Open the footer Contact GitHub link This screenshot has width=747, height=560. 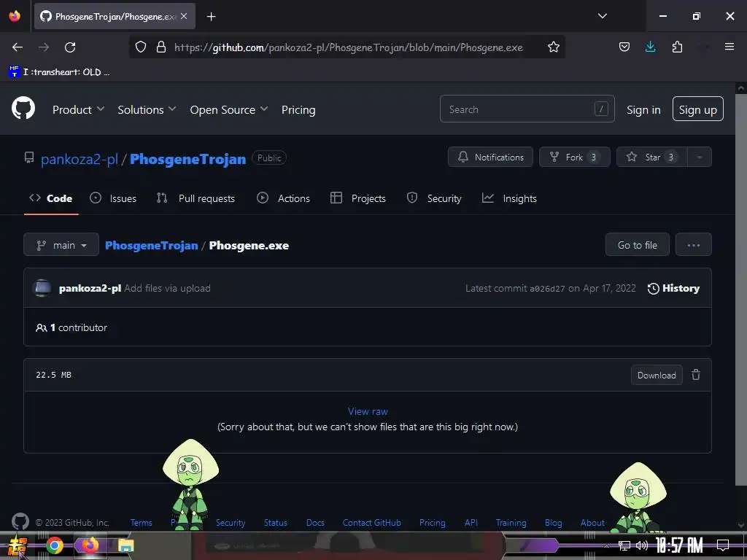371,522
